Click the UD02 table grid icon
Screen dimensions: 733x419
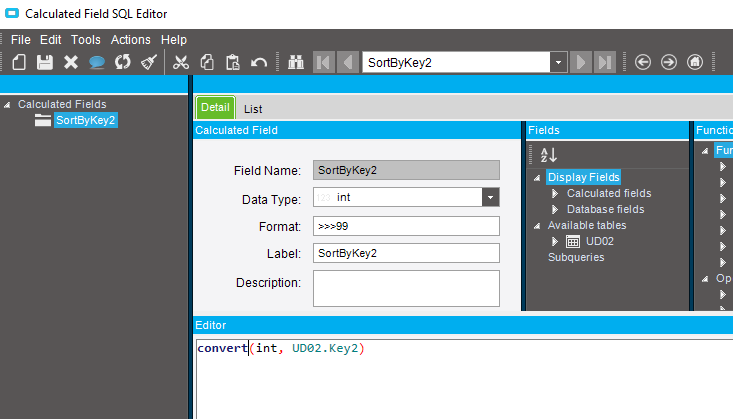pos(573,241)
